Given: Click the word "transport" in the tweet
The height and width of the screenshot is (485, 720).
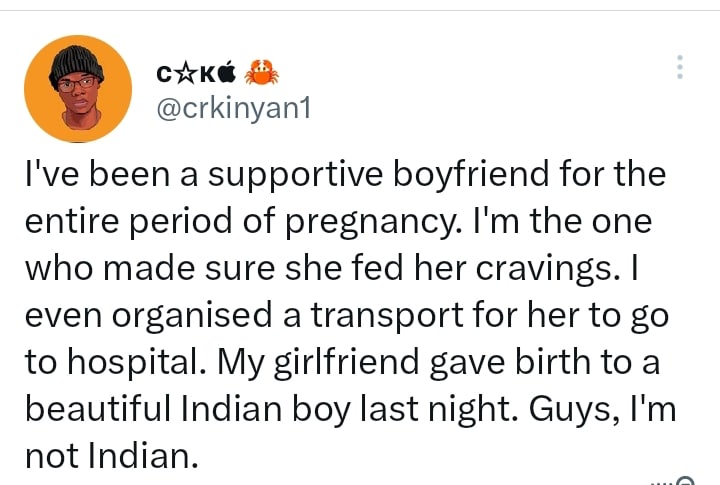Looking at the screenshot, I should tap(387, 317).
